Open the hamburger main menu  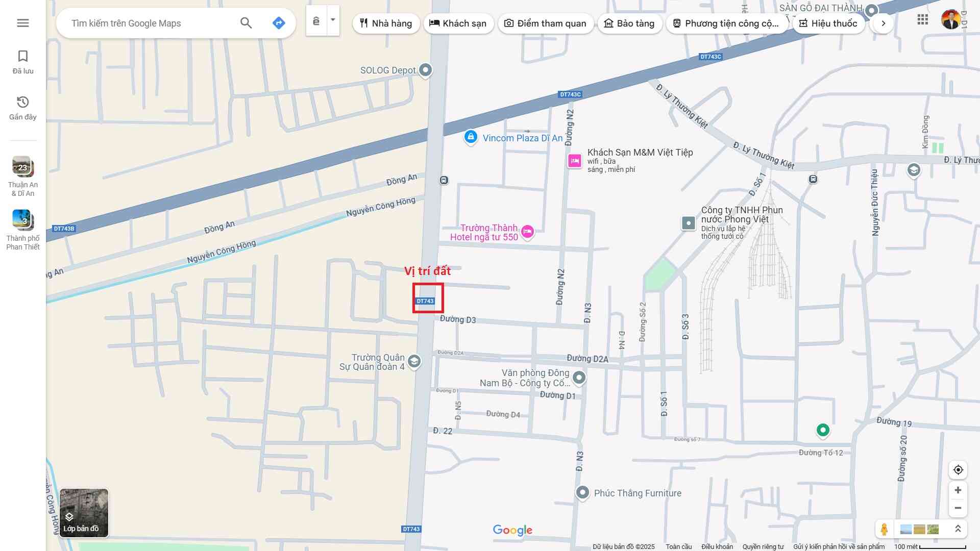click(x=23, y=23)
